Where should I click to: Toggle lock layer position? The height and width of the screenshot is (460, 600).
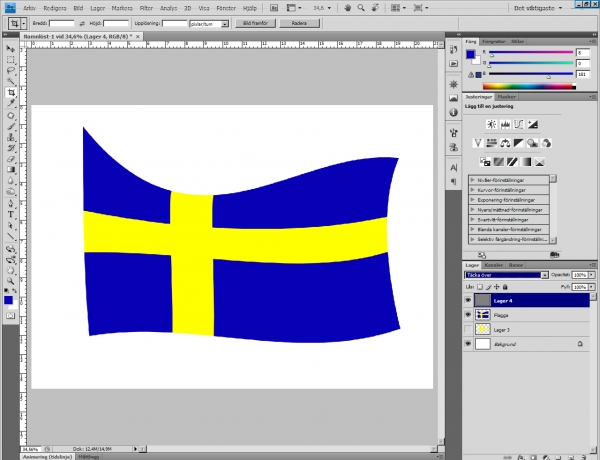[497, 287]
